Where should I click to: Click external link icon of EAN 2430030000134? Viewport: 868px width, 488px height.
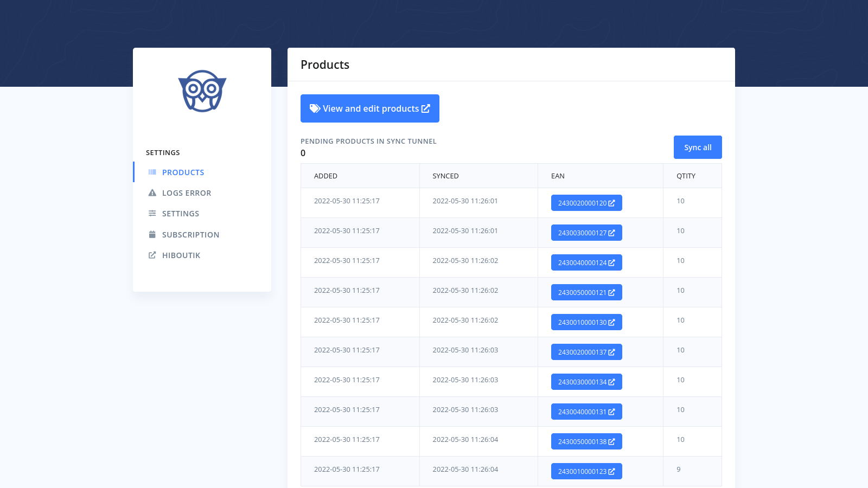point(612,382)
